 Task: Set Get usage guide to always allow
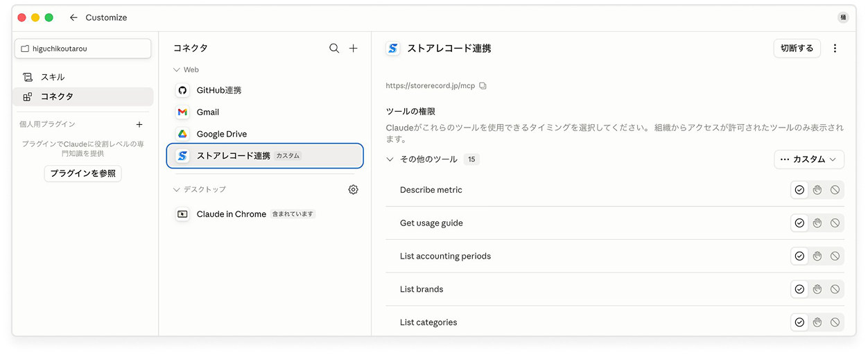click(x=799, y=223)
